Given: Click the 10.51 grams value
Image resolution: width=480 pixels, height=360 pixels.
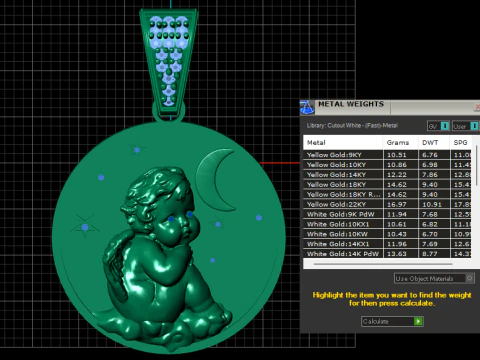Looking at the screenshot, I should click(x=397, y=155).
